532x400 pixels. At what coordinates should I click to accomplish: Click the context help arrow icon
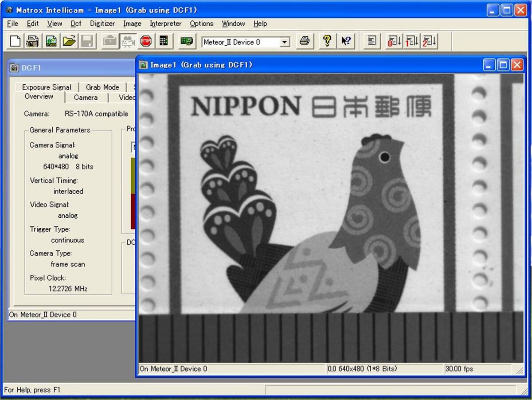coord(346,42)
